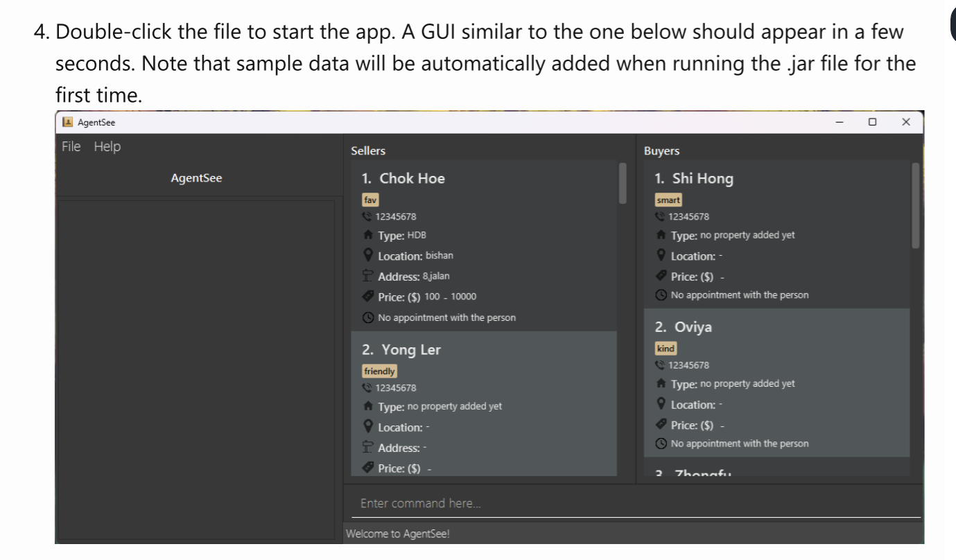This screenshot has height=560, width=956.
Task: Click the location pin beside bishan
Action: (368, 255)
